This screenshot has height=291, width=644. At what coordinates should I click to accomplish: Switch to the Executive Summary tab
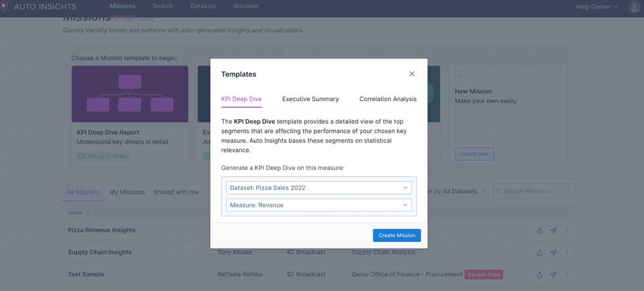point(310,99)
